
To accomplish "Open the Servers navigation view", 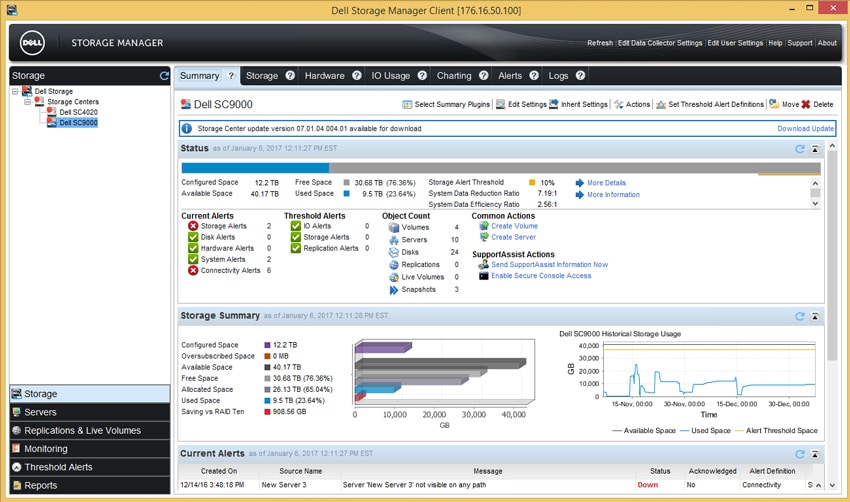I will pos(89,412).
